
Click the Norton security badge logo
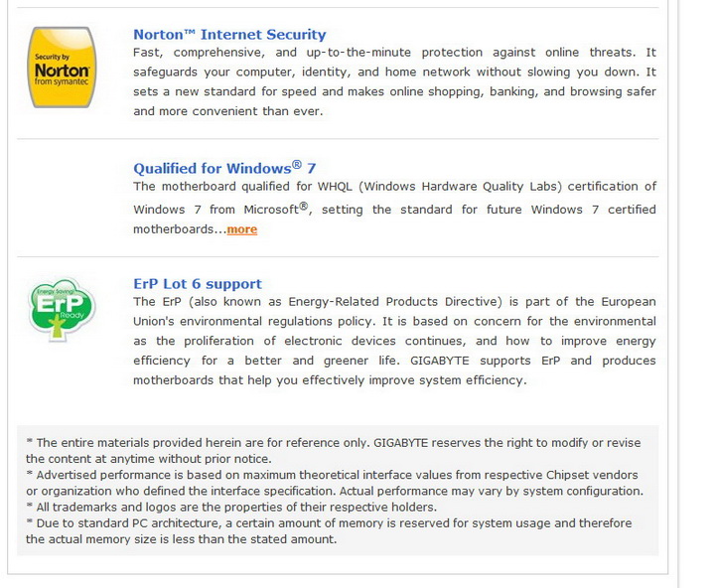click(x=63, y=68)
